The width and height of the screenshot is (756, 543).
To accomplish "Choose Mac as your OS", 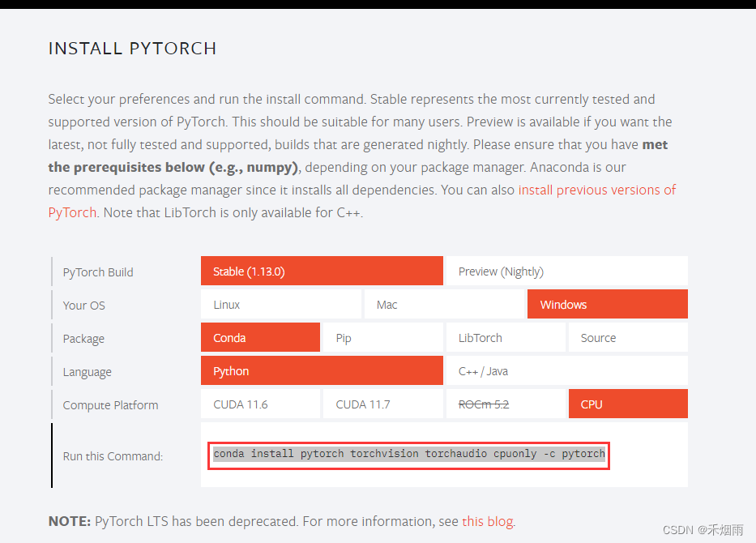I will click(444, 304).
